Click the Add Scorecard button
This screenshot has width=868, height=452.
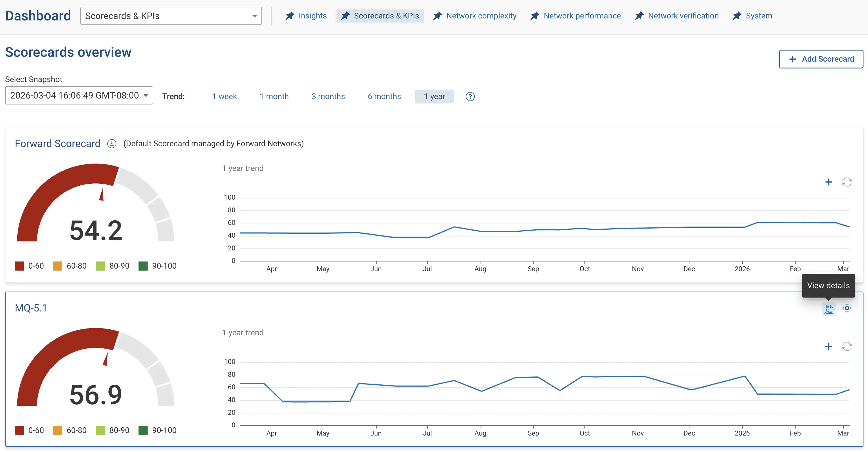[821, 59]
